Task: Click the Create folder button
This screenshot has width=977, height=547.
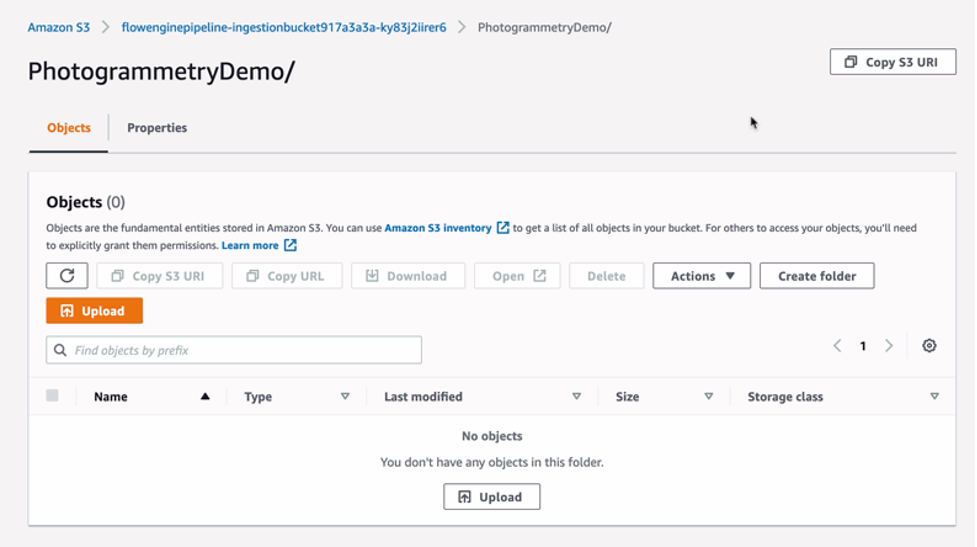Action: pos(817,276)
